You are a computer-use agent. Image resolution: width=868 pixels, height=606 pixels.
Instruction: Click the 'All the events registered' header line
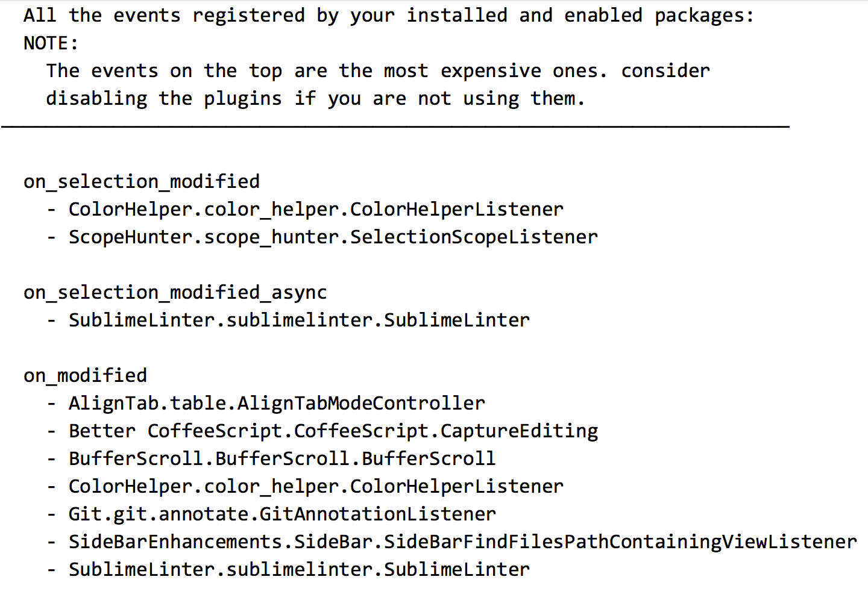tap(389, 15)
